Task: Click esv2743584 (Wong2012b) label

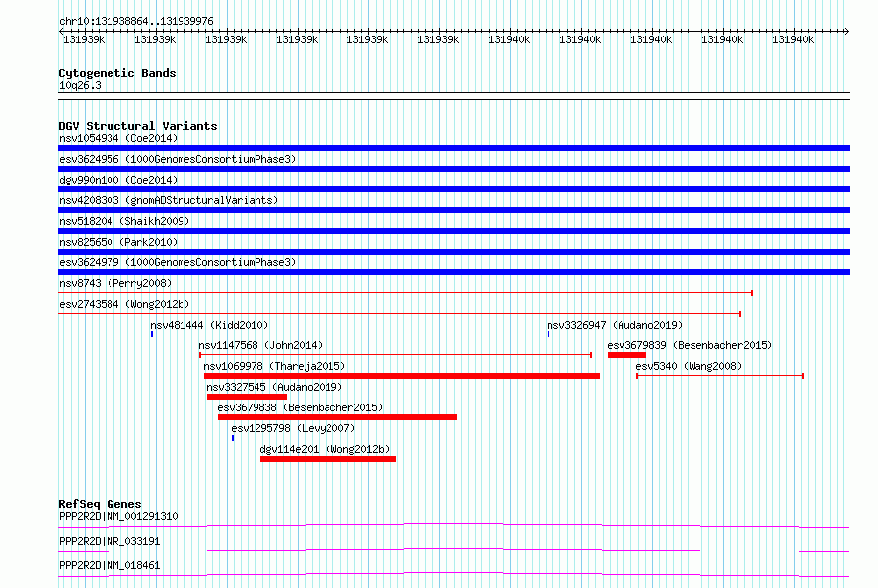Action: click(124, 304)
